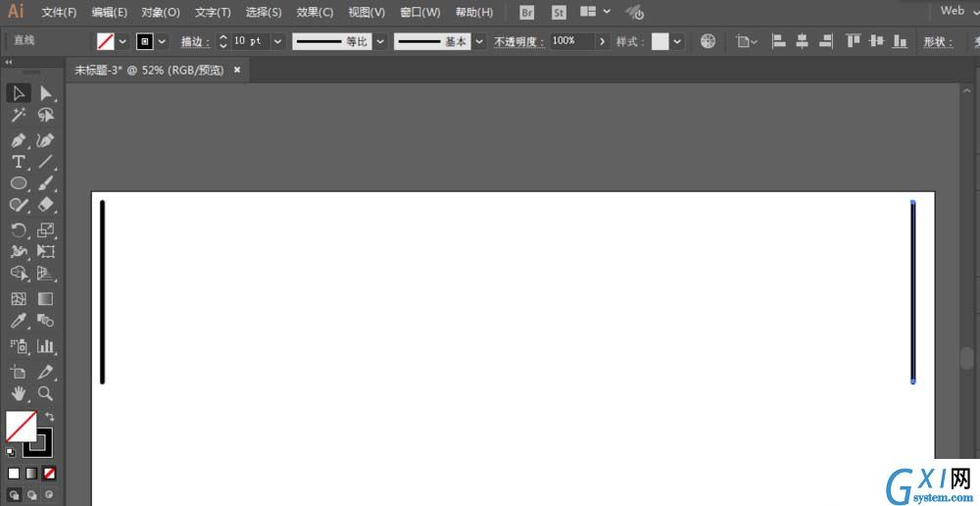980x506 pixels.
Task: Activate the Type tool
Action: point(19,162)
